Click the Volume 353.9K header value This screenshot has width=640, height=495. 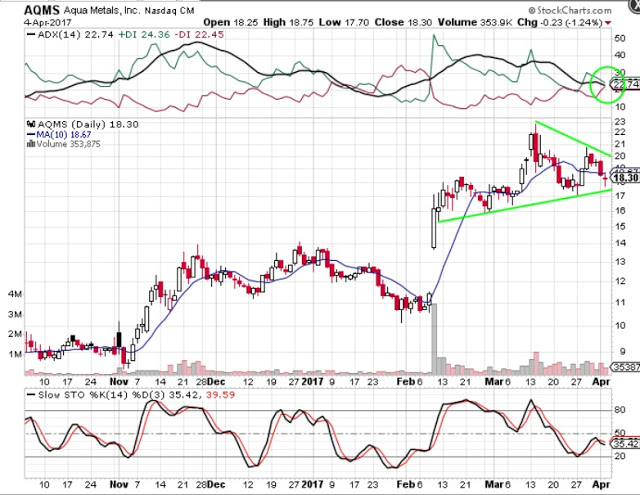click(x=475, y=22)
